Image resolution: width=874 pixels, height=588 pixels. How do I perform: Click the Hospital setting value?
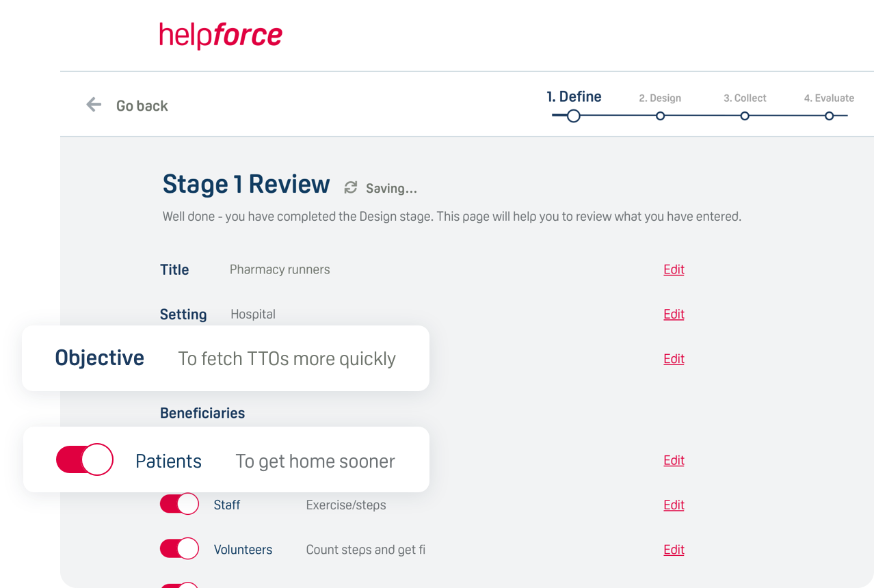253,314
